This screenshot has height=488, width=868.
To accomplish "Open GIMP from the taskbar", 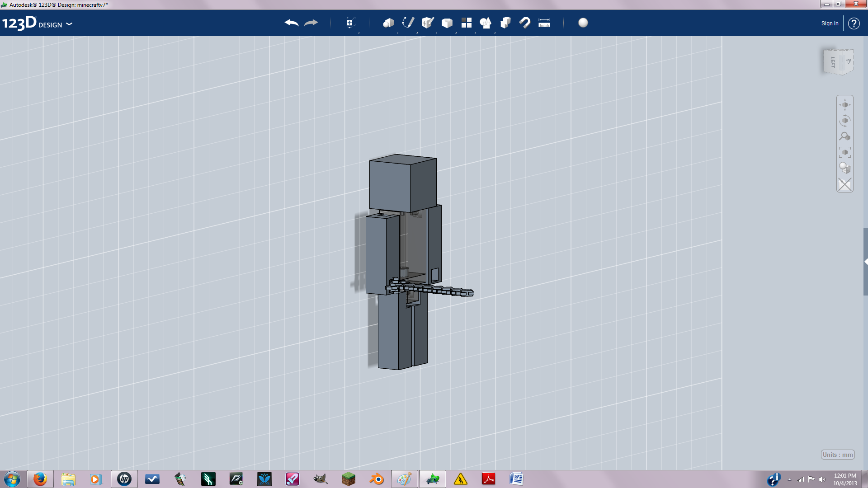I will [x=320, y=479].
